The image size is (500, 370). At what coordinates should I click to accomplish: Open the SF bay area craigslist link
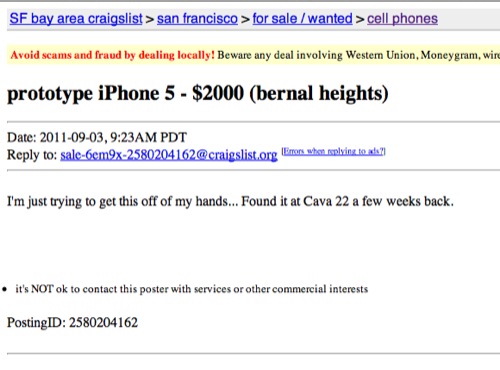tap(76, 19)
